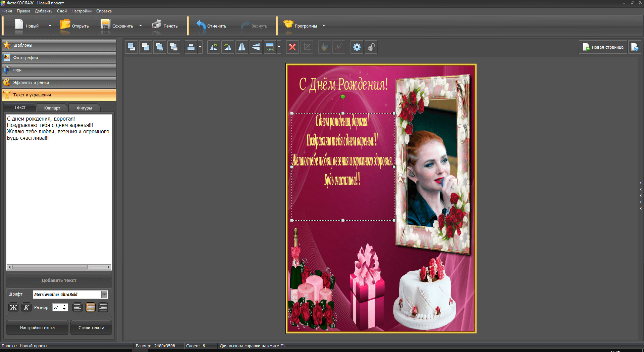Print collage with Печать

pyautogui.click(x=165, y=26)
